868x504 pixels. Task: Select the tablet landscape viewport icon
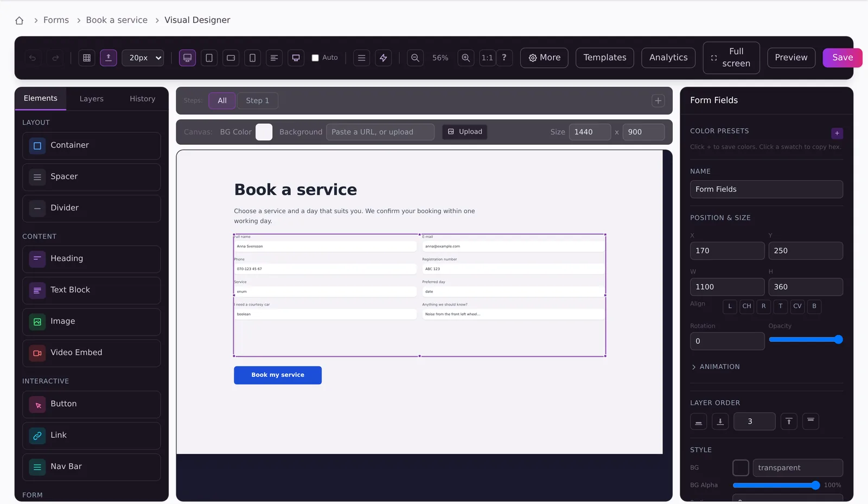pyautogui.click(x=231, y=58)
